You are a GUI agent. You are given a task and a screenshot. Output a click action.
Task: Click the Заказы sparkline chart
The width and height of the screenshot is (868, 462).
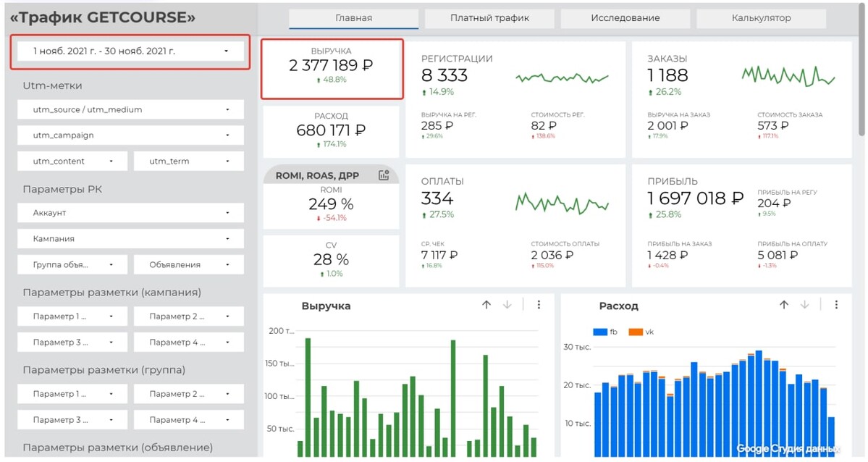788,77
